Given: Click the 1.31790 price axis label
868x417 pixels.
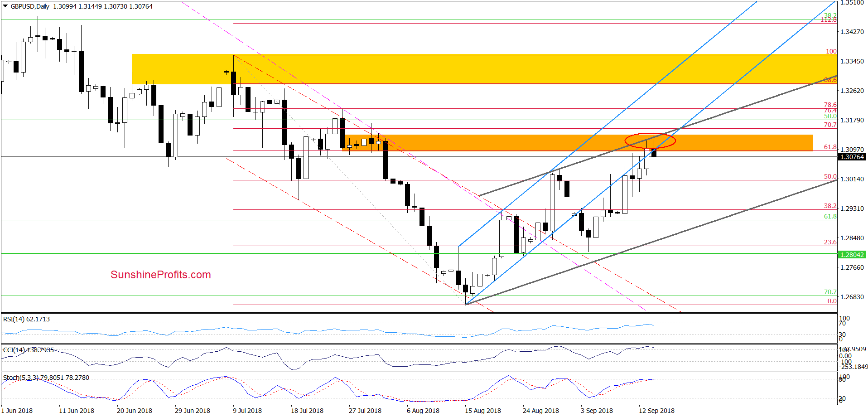Looking at the screenshot, I should (852, 120).
